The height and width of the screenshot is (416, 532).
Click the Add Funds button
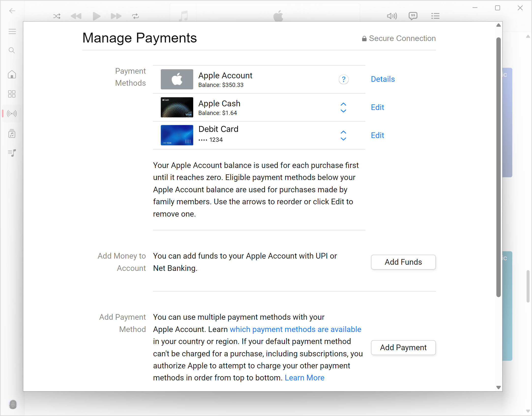[x=403, y=262]
